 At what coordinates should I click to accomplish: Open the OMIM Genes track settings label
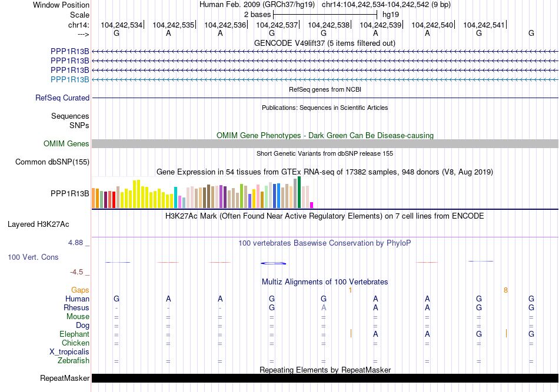click(x=66, y=144)
